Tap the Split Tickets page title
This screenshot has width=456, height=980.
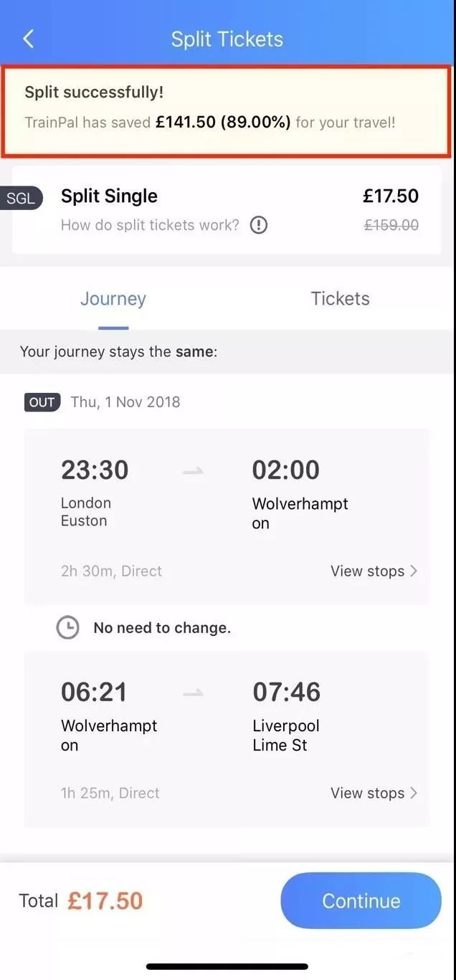pos(227,39)
